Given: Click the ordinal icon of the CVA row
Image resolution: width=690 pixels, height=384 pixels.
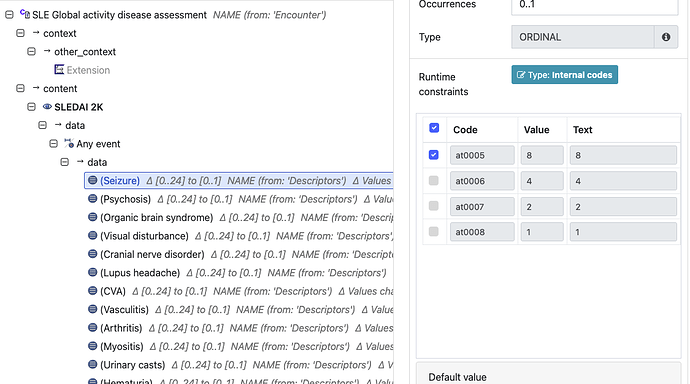Looking at the screenshot, I should pyautogui.click(x=92, y=291).
